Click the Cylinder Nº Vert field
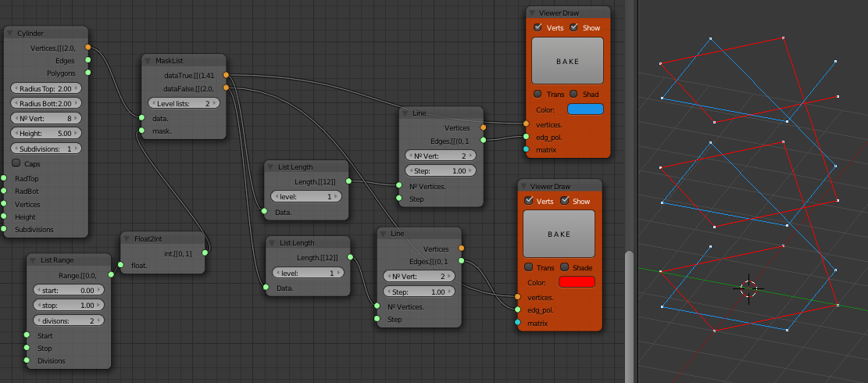Viewport: 868px width, 383px height. point(46,119)
